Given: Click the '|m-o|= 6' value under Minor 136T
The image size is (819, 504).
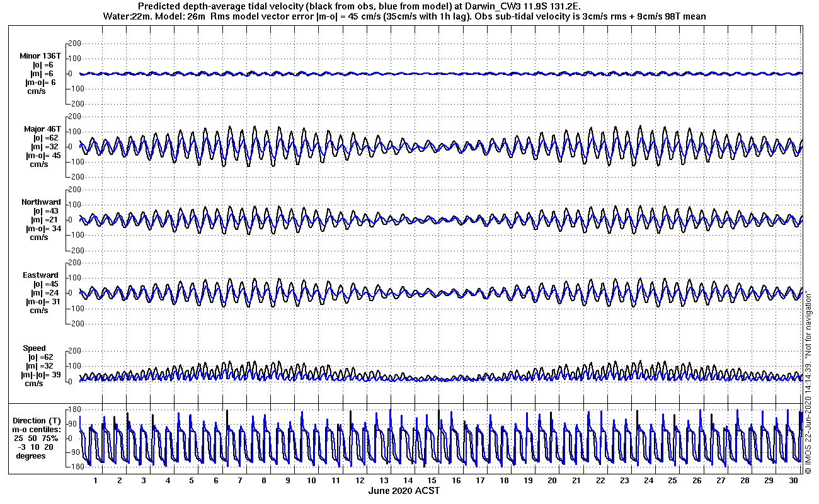Looking at the screenshot, I should [x=41, y=83].
